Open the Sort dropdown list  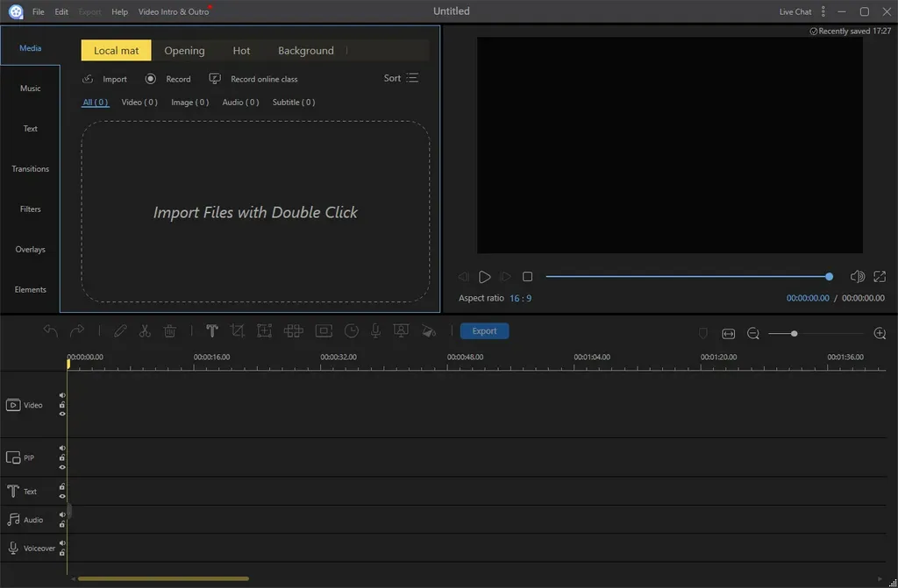[402, 78]
